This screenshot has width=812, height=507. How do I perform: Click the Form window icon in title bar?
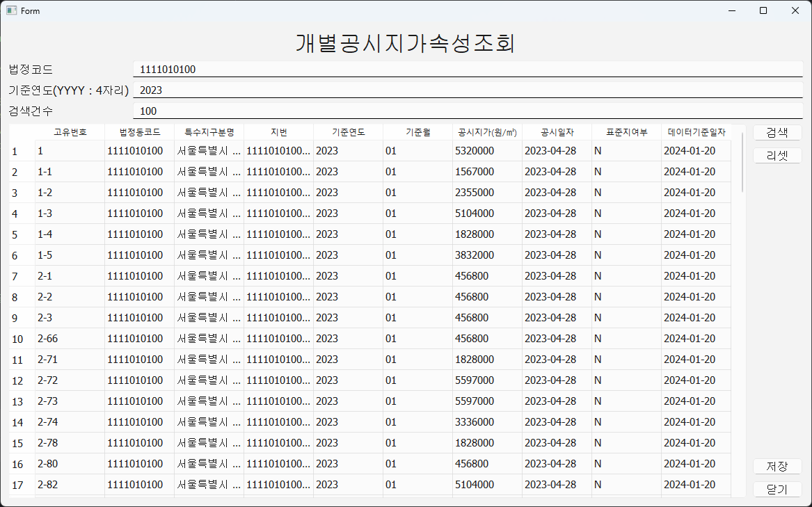coord(12,10)
